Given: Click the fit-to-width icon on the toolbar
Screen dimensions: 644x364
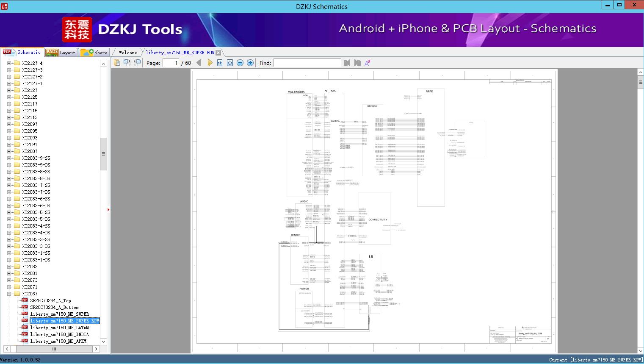Looking at the screenshot, I should pyautogui.click(x=219, y=63).
